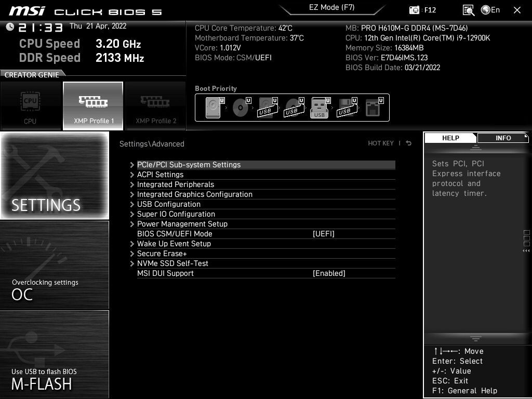Expand Wake Up Event Setup arrow

pos(132,244)
